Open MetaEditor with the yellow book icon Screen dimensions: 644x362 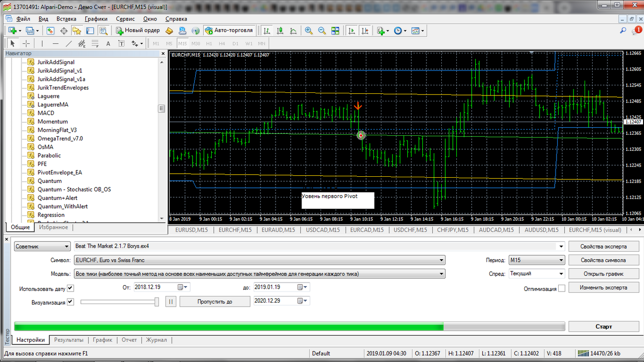tap(170, 30)
